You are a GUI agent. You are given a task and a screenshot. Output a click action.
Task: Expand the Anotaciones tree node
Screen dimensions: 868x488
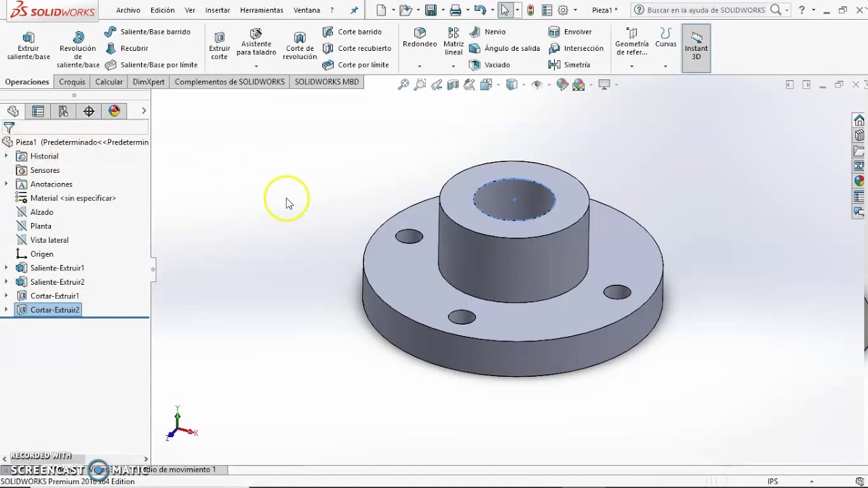click(7, 184)
